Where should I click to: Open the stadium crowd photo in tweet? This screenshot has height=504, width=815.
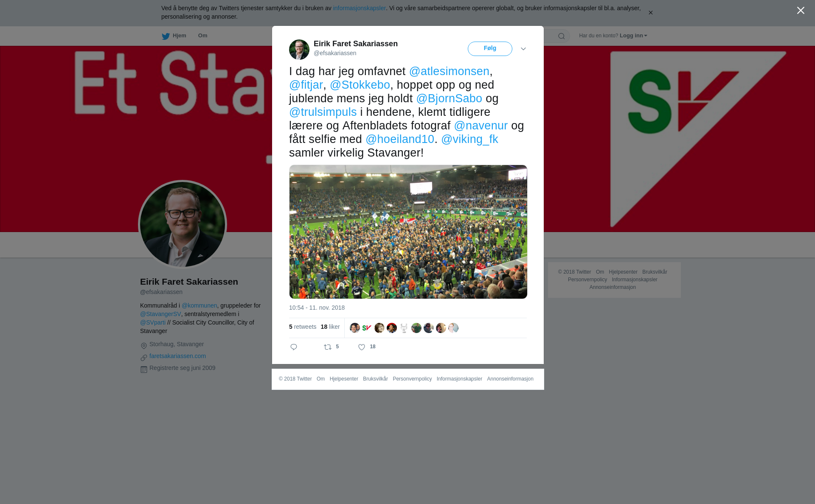pyautogui.click(x=408, y=232)
